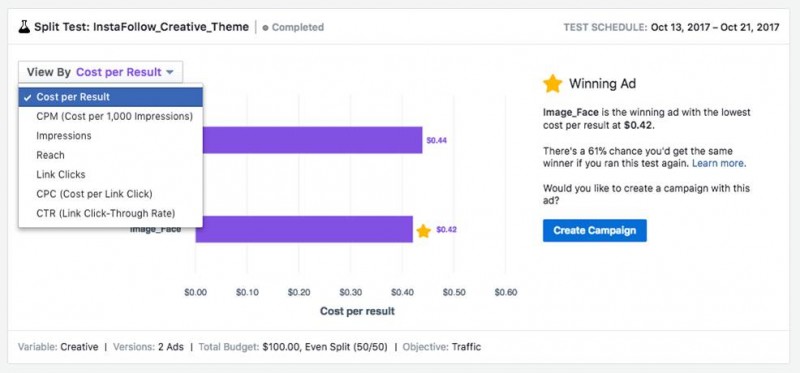The image size is (800, 373).
Task: Click the checkmark next to Cost per Result
Action: [x=28, y=97]
